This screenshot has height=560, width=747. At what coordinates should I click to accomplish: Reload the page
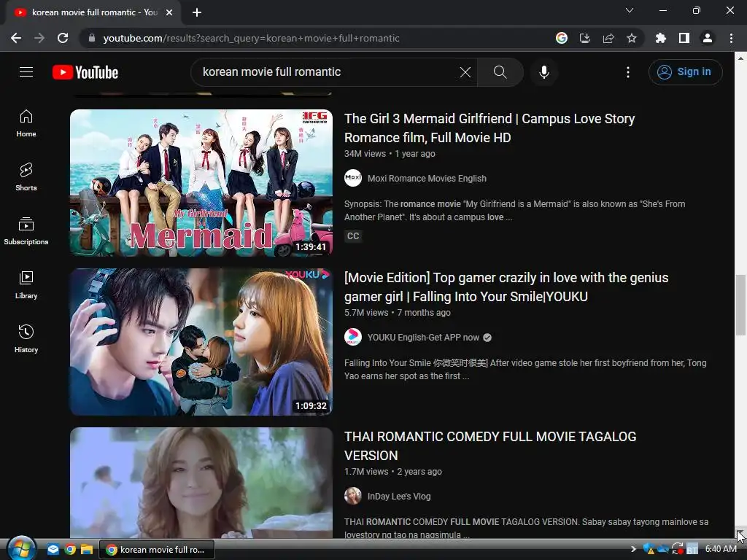tap(63, 38)
